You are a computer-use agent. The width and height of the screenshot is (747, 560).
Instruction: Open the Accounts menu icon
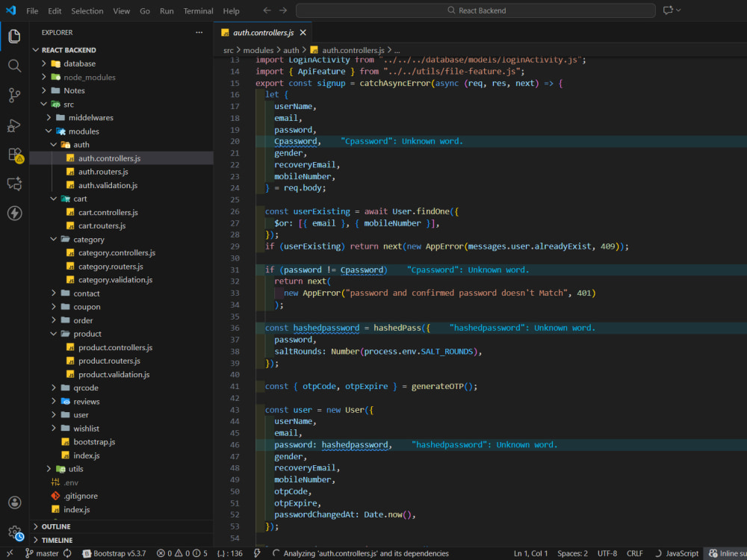click(15, 503)
